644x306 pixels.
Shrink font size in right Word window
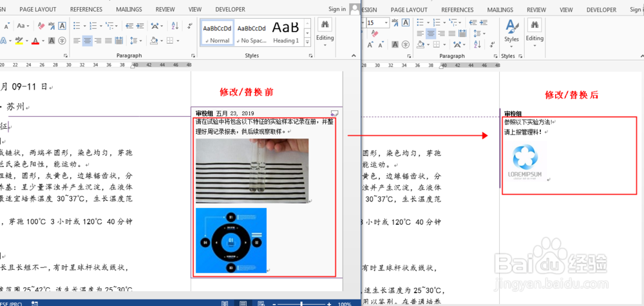point(381,44)
